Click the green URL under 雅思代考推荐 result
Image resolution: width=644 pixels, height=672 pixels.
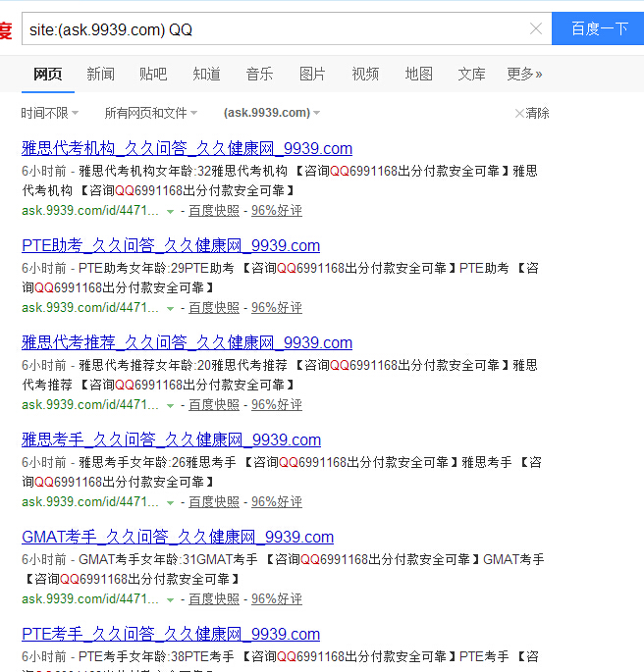pos(90,404)
